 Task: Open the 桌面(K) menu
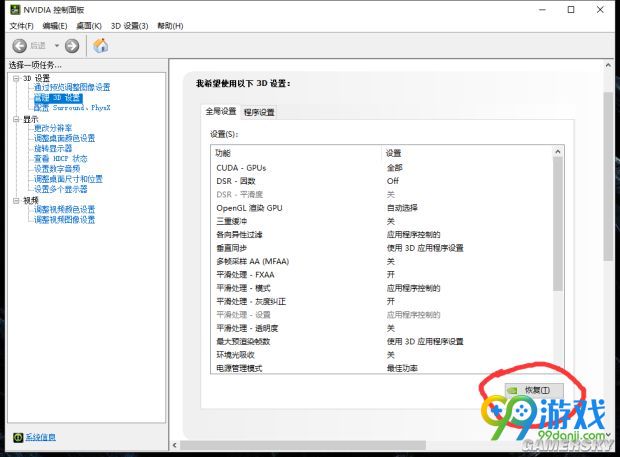[x=89, y=26]
